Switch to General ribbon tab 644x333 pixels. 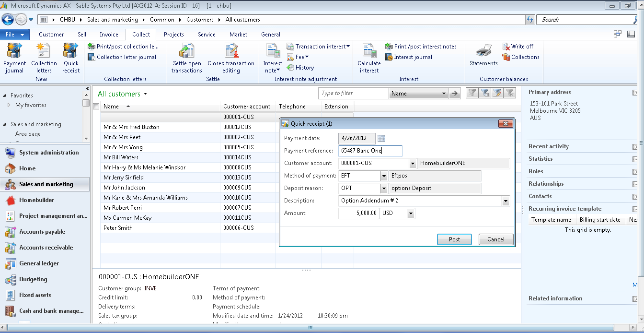coord(271,35)
